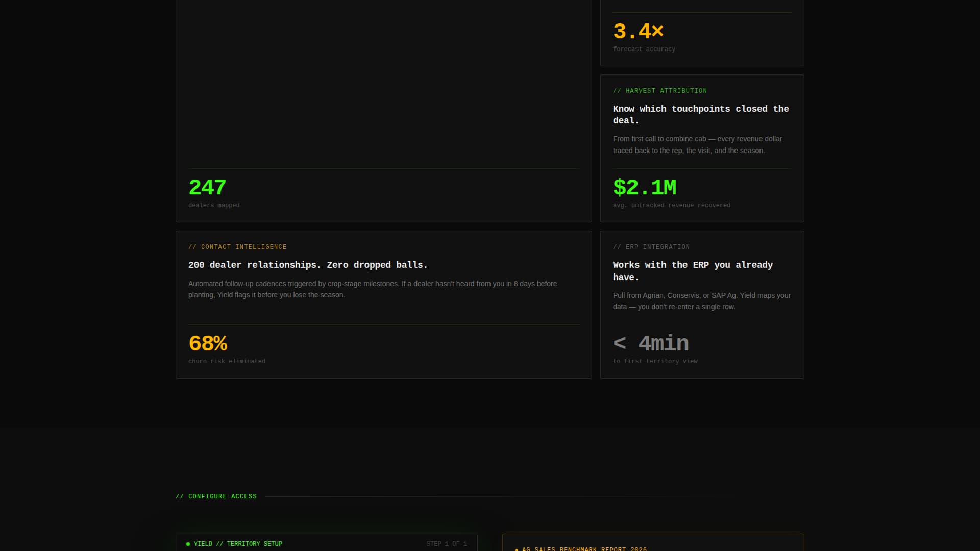This screenshot has width=980, height=551.
Task: Click the "// HARVEST ATTRIBUTION" label
Action: pyautogui.click(x=660, y=91)
